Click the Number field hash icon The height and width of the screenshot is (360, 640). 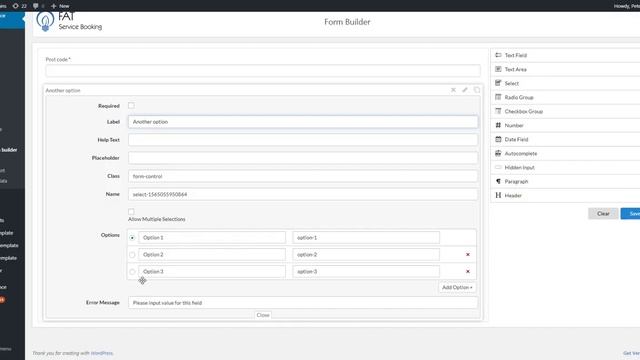coord(498,125)
